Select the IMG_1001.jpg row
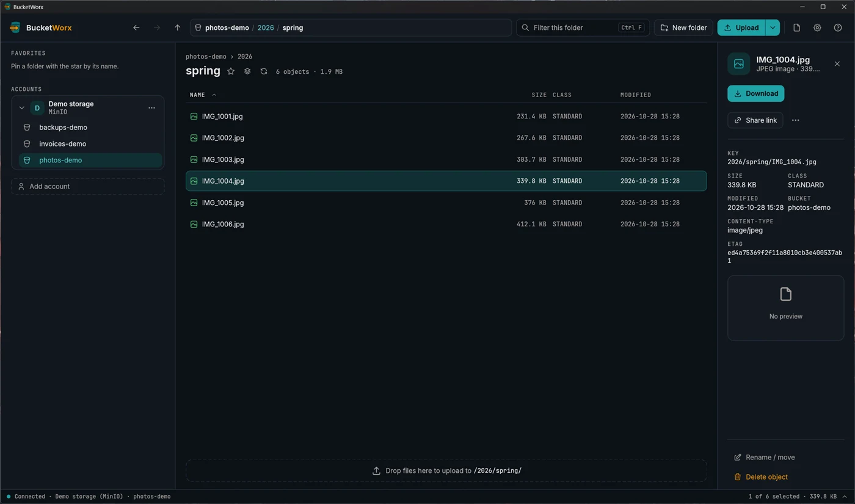This screenshot has width=855, height=504. [x=446, y=116]
